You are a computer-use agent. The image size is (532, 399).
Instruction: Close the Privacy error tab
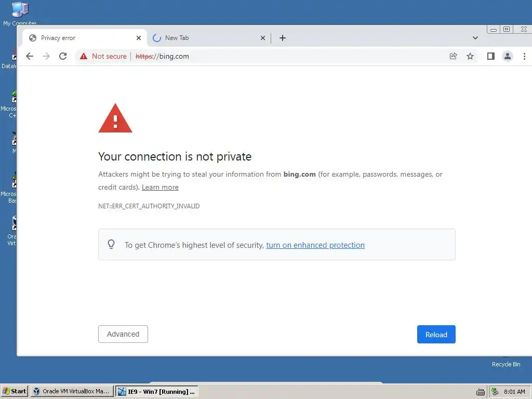(x=138, y=38)
